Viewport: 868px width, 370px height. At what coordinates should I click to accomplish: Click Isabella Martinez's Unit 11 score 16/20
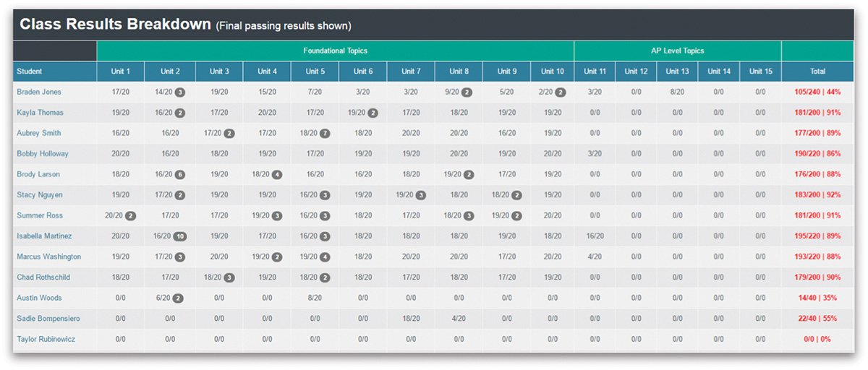[595, 236]
